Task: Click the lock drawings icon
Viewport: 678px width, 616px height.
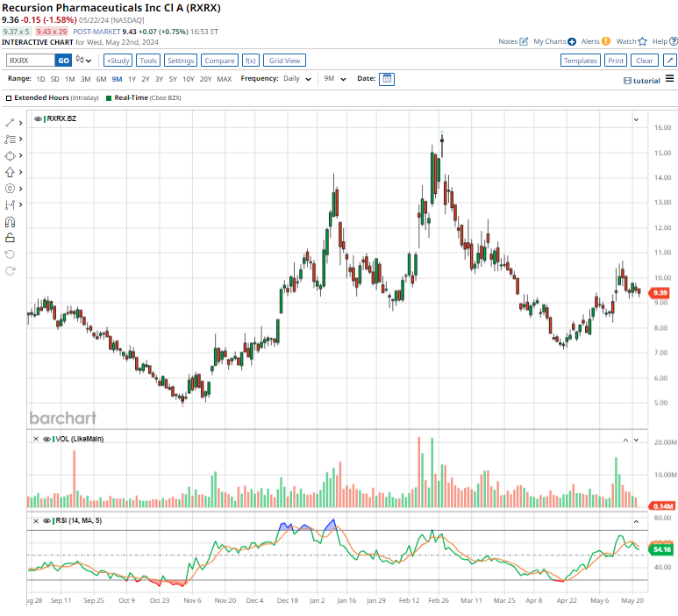Action: click(x=11, y=237)
